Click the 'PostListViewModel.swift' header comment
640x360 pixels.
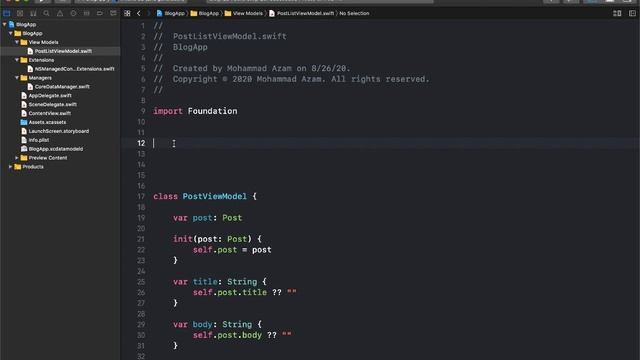tap(220, 37)
